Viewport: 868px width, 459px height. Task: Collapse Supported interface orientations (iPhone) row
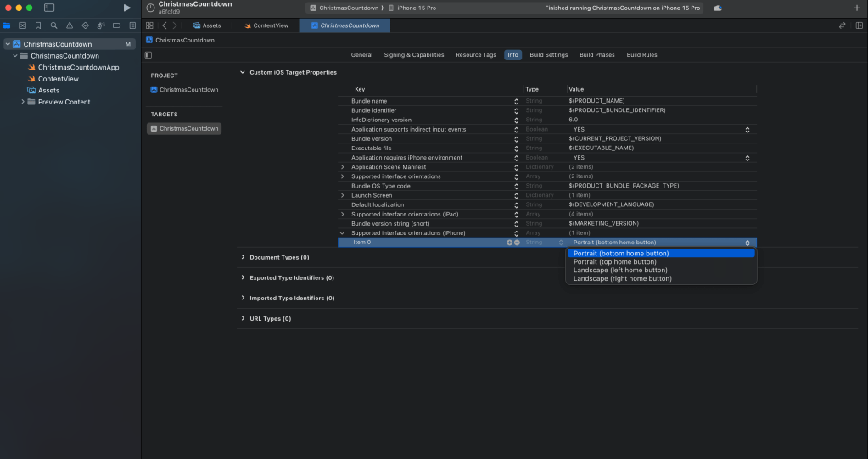[x=342, y=232]
